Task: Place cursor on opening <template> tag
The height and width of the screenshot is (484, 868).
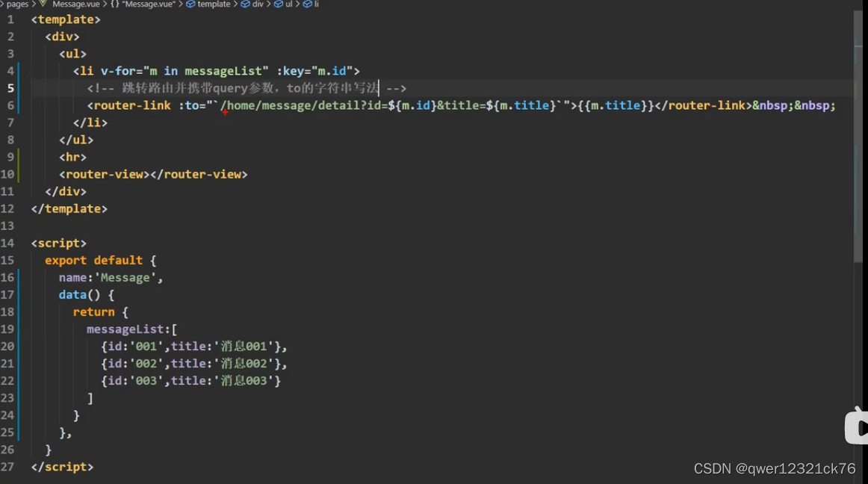Action: coord(66,19)
